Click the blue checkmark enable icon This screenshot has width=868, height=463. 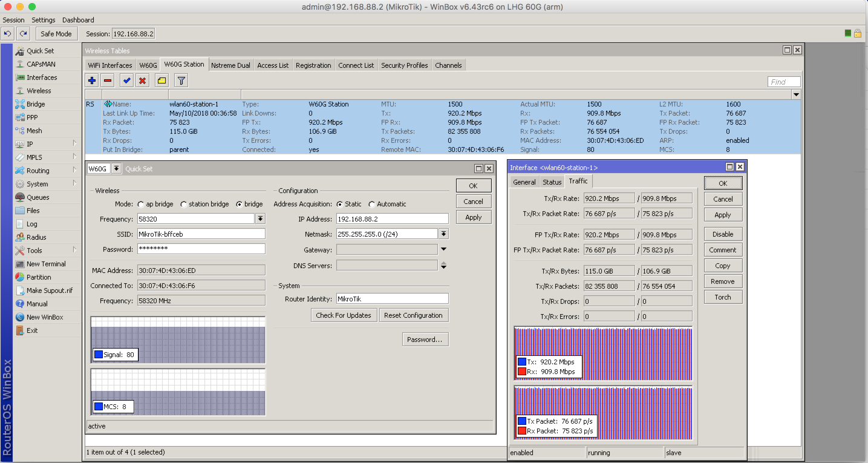click(x=126, y=80)
